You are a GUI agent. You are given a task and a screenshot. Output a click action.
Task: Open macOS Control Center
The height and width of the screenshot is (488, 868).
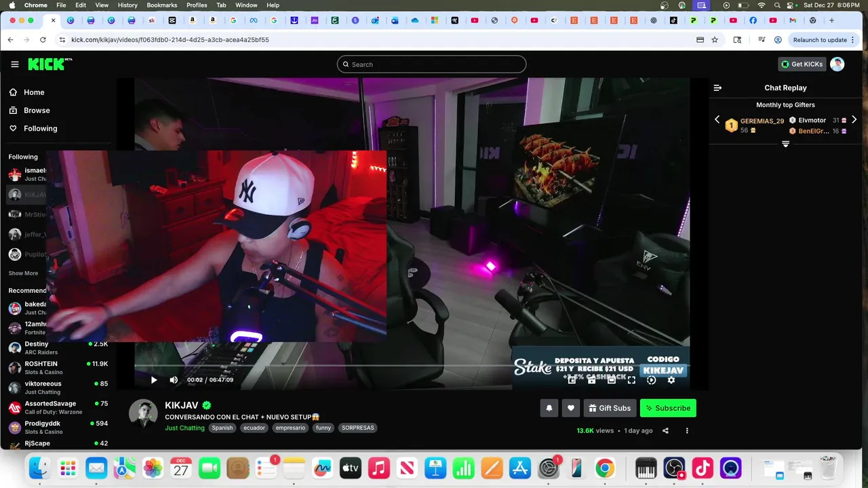(791, 5)
